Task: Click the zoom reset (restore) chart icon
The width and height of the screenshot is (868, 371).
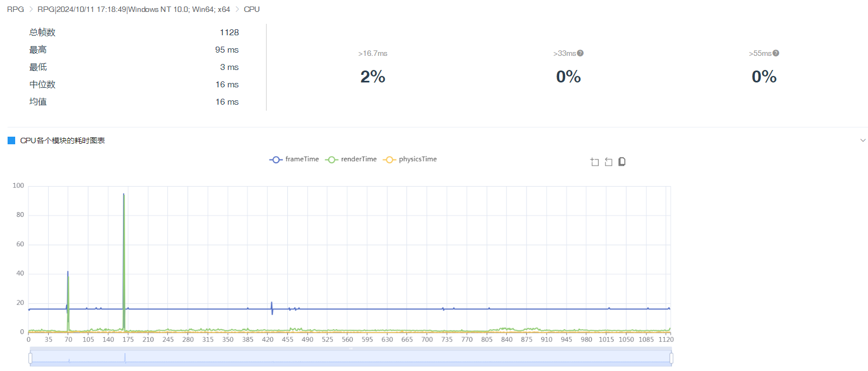Action: point(608,162)
